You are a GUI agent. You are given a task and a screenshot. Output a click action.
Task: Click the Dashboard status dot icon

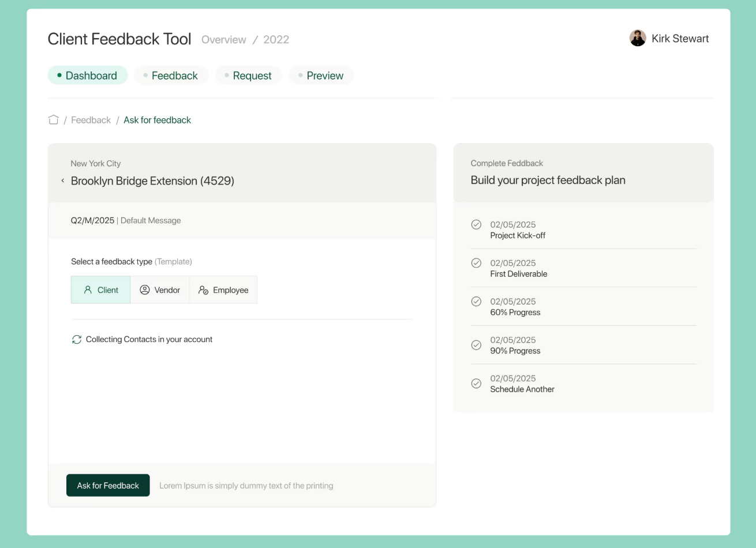pyautogui.click(x=59, y=75)
